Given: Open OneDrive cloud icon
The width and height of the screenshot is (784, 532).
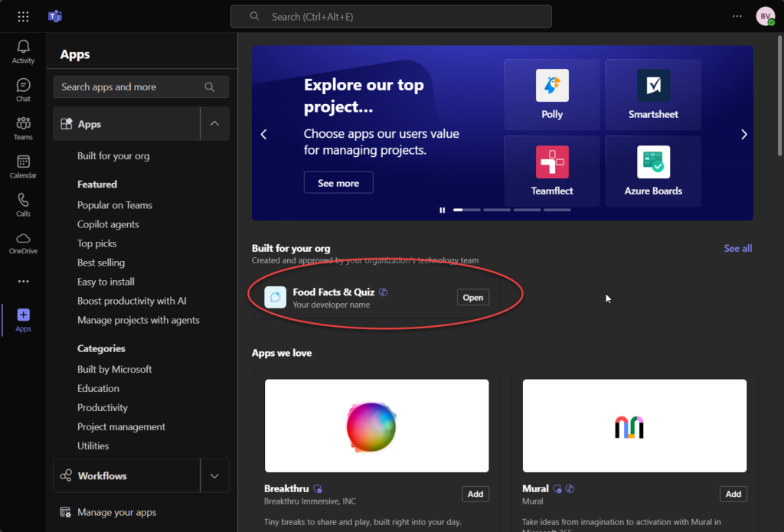Looking at the screenshot, I should [23, 243].
